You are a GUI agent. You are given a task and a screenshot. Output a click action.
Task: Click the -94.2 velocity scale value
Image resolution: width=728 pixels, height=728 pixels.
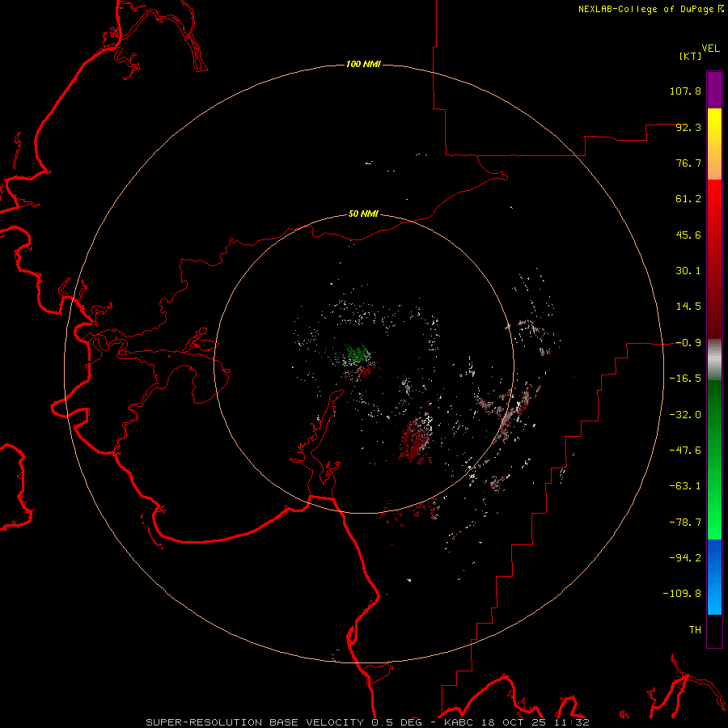pyautogui.click(x=685, y=558)
